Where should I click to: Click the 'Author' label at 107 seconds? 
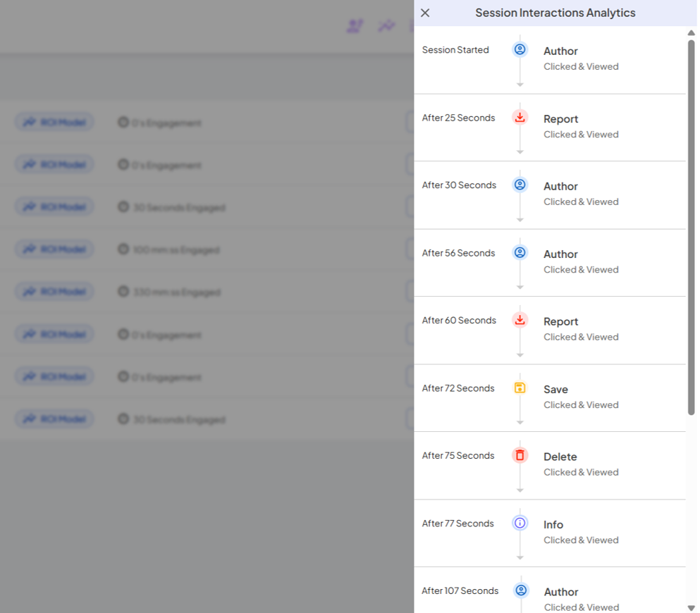tap(561, 592)
